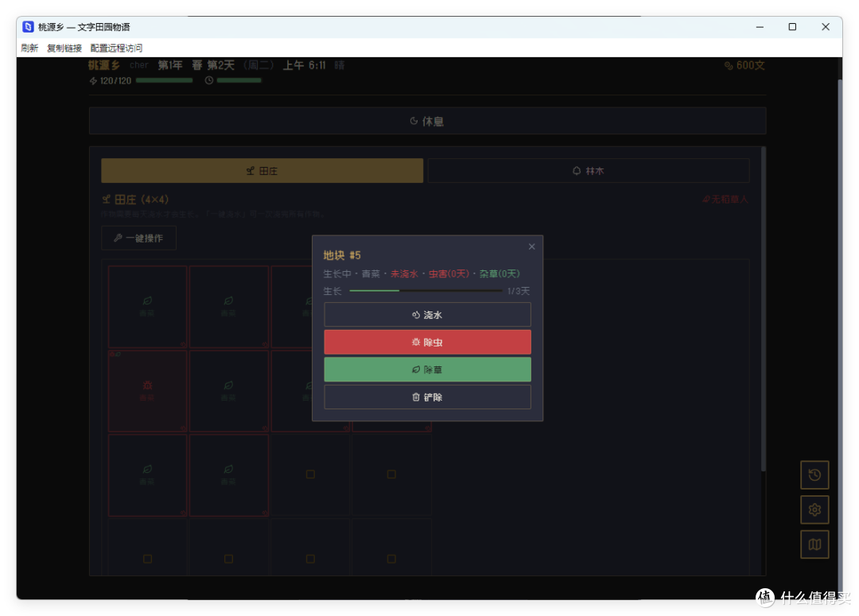Remove pests with the 除虫 button
Viewport: 859px width, 616px height.
pyautogui.click(x=427, y=343)
